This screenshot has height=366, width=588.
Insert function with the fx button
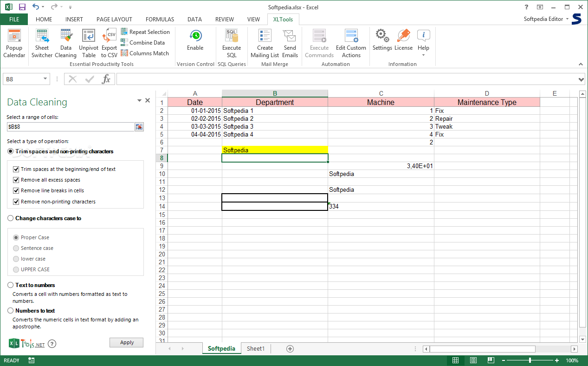click(106, 79)
